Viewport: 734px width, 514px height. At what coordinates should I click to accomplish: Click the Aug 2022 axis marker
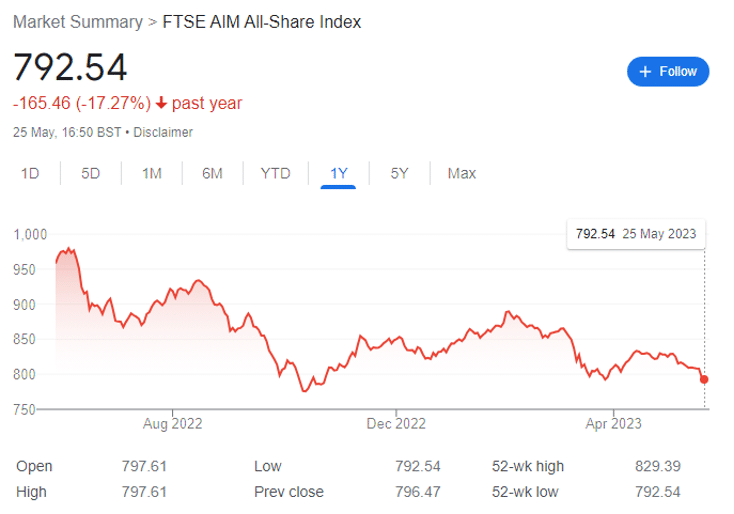pyautogui.click(x=172, y=424)
